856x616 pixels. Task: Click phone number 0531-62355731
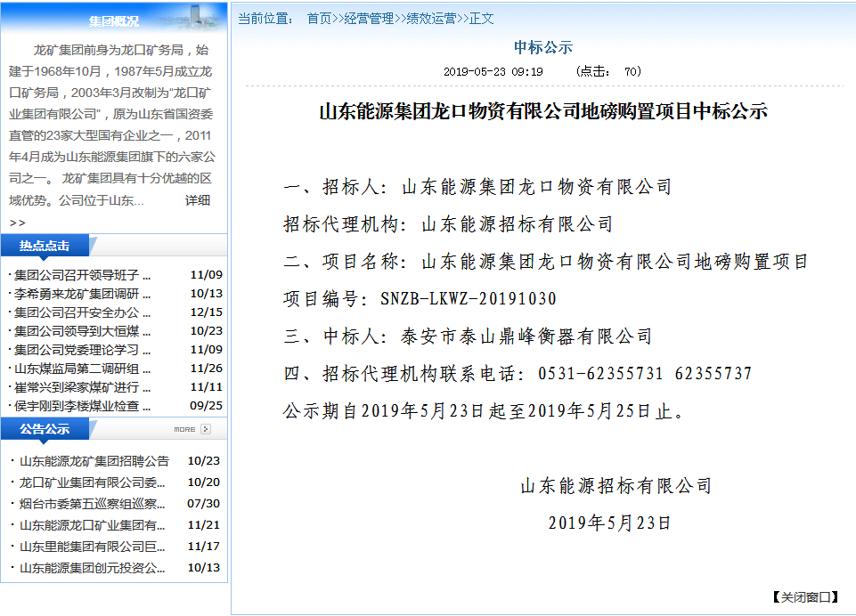(x=600, y=374)
